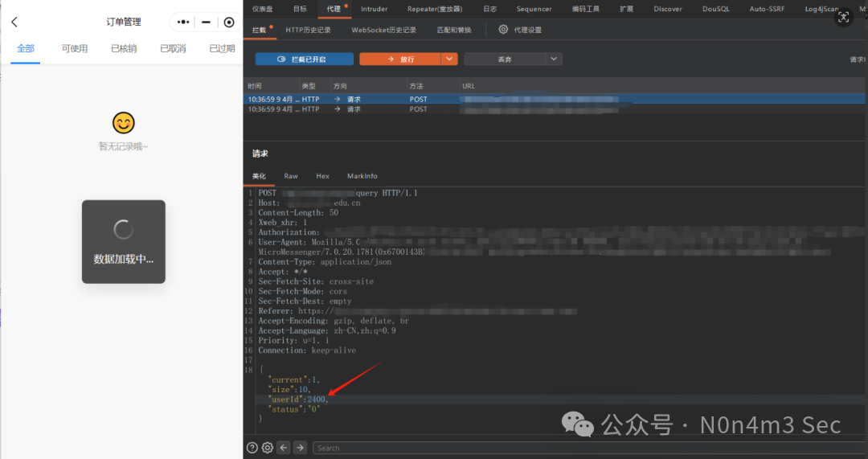This screenshot has width=868, height=459.
Task: Open the Log4jScan extension tab
Action: (x=821, y=9)
